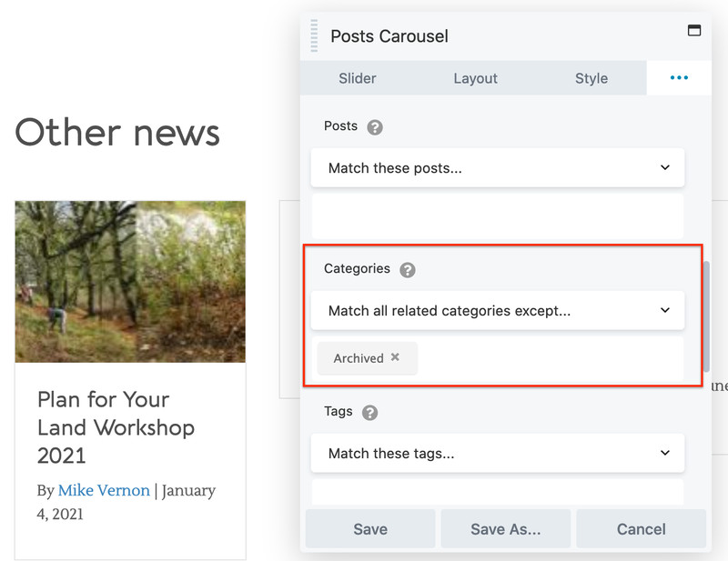The width and height of the screenshot is (728, 561).
Task: Cancel the Posts Carousel settings
Action: [x=641, y=529]
